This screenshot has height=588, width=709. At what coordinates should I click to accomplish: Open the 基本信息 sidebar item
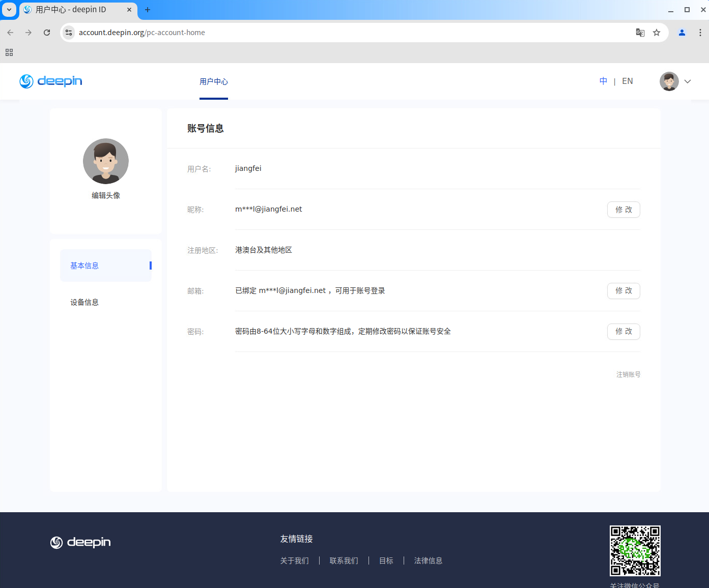(106, 266)
